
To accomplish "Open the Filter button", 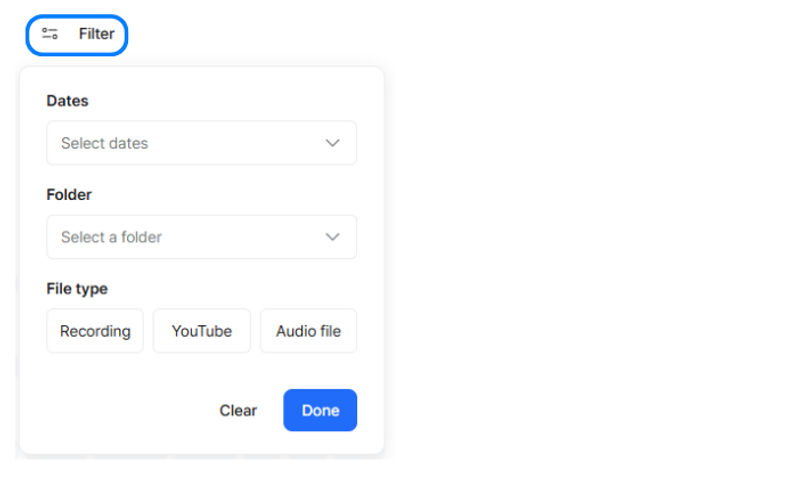I will click(77, 35).
